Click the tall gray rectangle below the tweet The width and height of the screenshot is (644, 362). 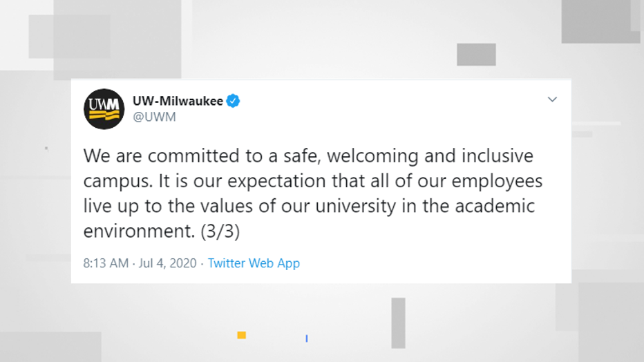[x=398, y=323]
